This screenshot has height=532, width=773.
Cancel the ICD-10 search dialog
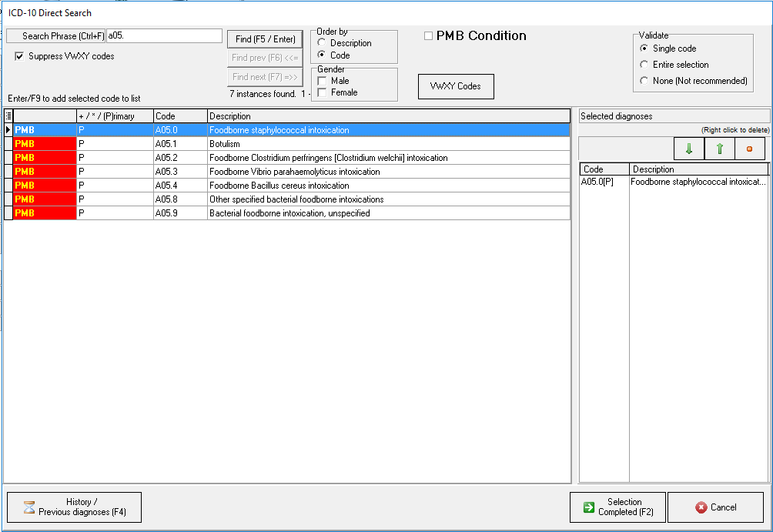click(715, 507)
